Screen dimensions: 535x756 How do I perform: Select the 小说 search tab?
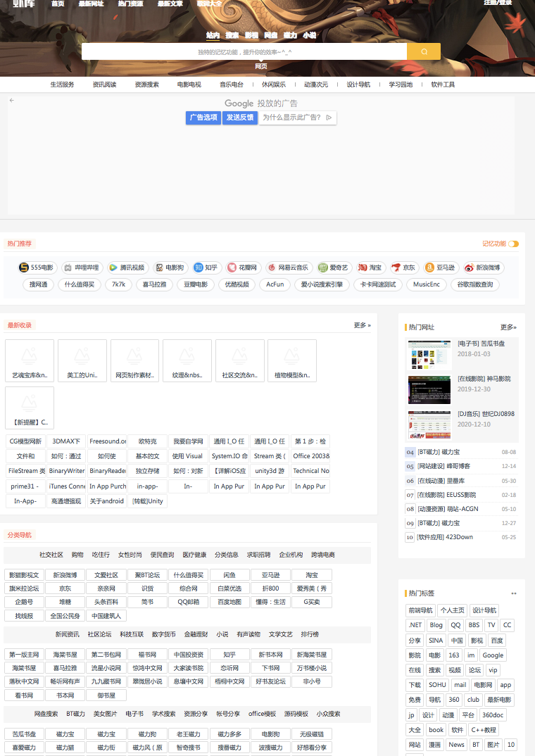click(x=310, y=35)
